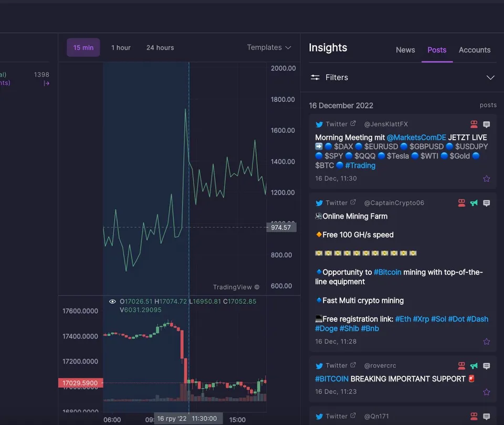Open the News tab

pos(405,50)
